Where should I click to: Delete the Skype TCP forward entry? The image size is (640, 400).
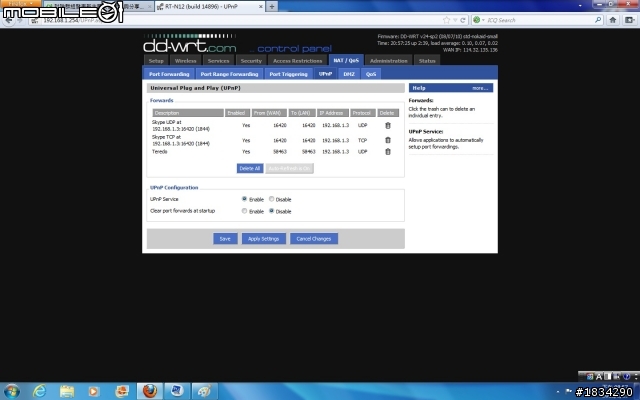pyautogui.click(x=388, y=140)
